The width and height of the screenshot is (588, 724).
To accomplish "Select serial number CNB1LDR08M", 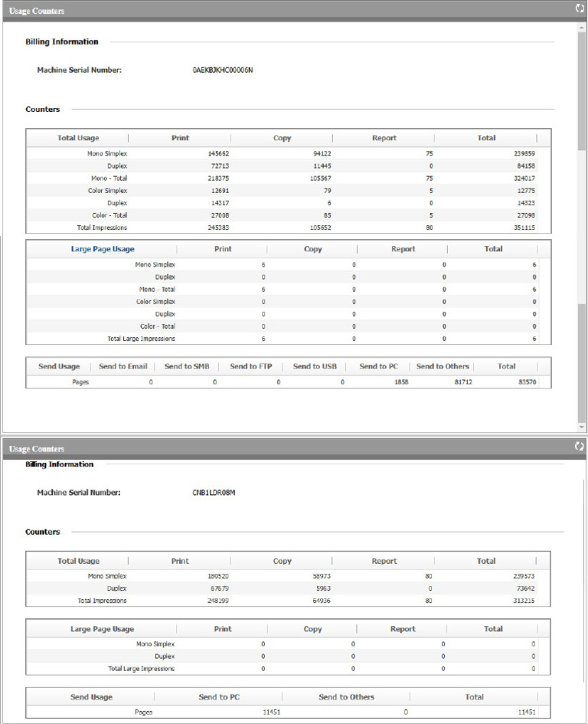I will coord(214,493).
